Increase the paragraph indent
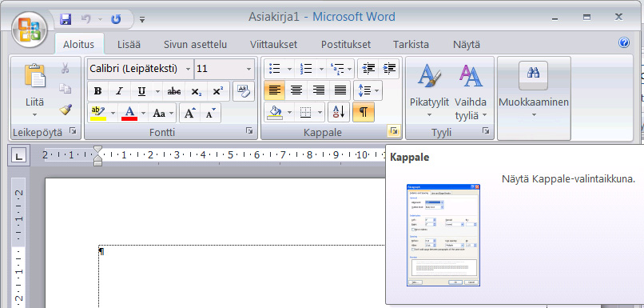644x308 pixels. [388, 68]
